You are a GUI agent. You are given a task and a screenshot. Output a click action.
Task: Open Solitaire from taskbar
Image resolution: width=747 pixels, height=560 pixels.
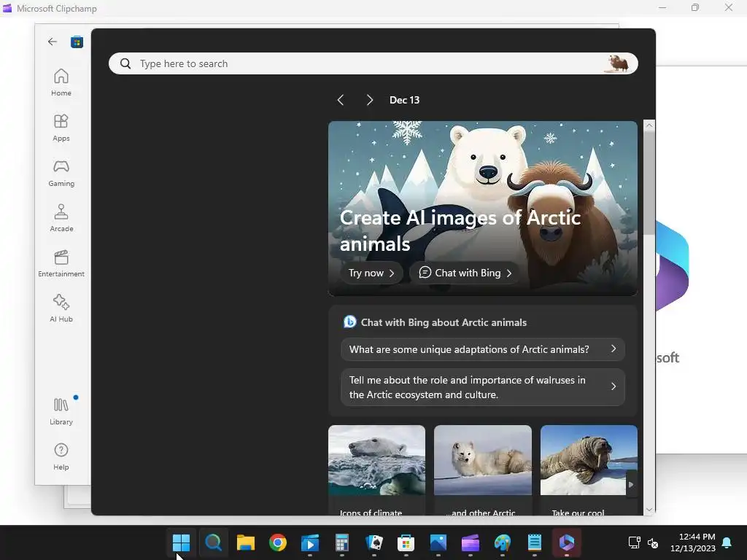[374, 542]
